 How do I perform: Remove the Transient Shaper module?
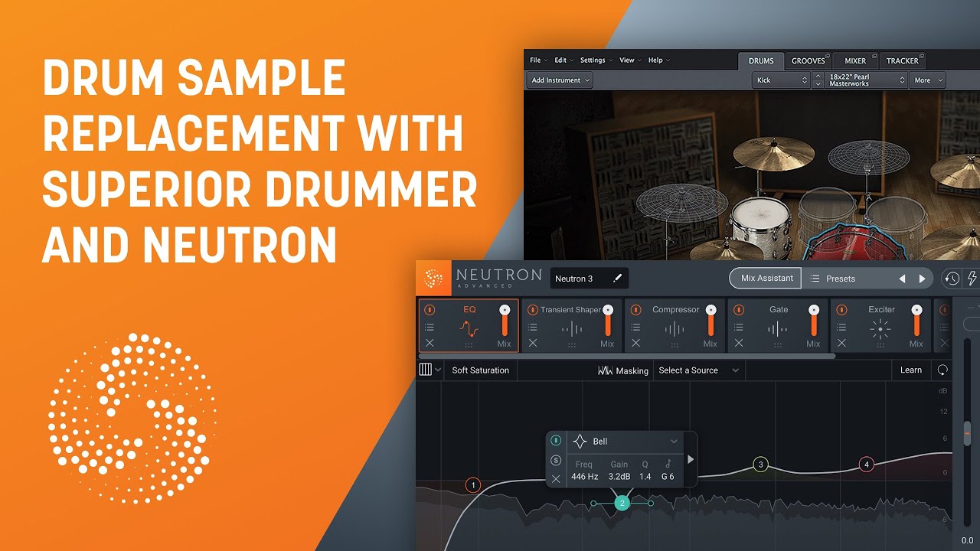(x=533, y=344)
